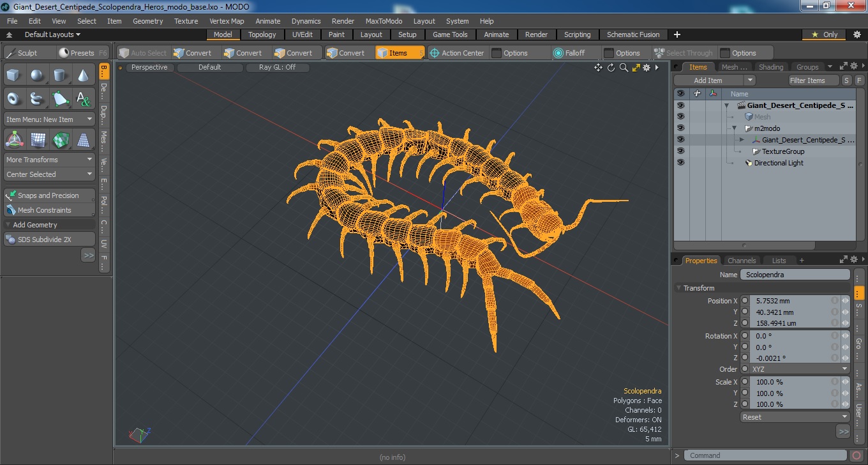The height and width of the screenshot is (465, 868).
Task: Click the viewport zoom magnifier icon
Action: point(624,67)
